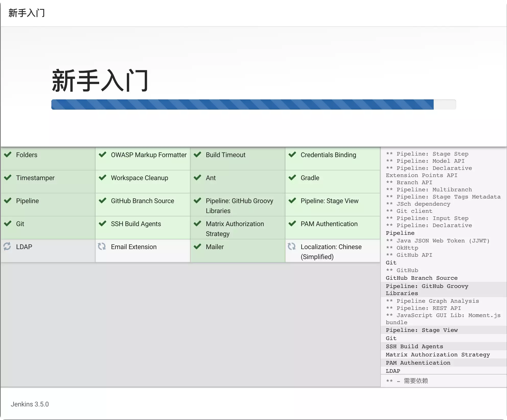
Task: Click the checkmark next to SSH Build Agents
Action: (103, 224)
